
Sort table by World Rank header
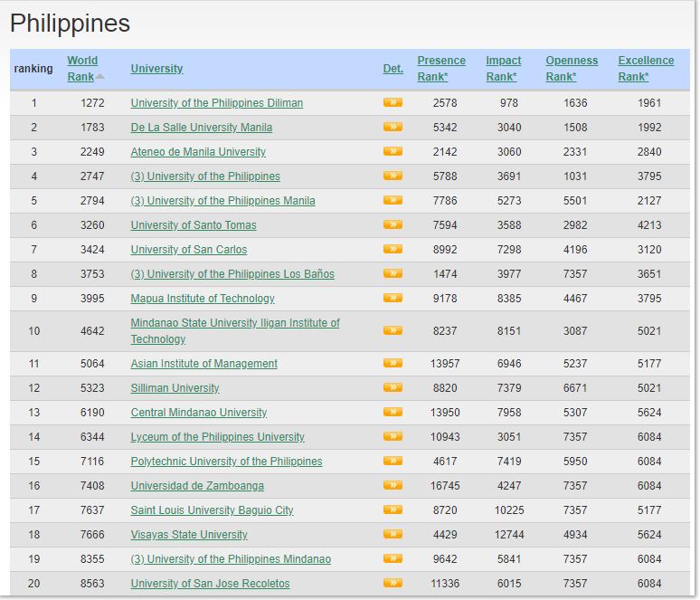point(82,69)
